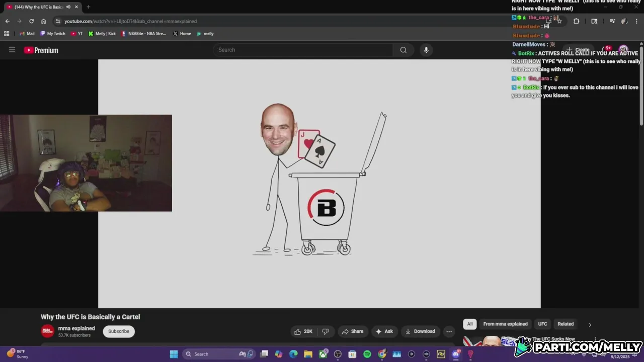644x362 pixels.
Task: Focus the YouTube search field
Action: (x=303, y=50)
